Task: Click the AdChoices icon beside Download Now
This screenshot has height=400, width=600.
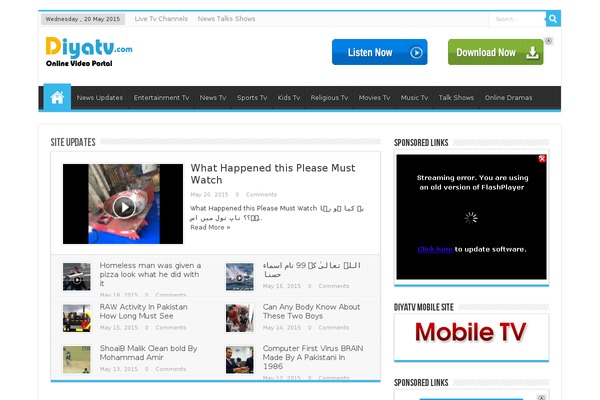Action: point(549,41)
